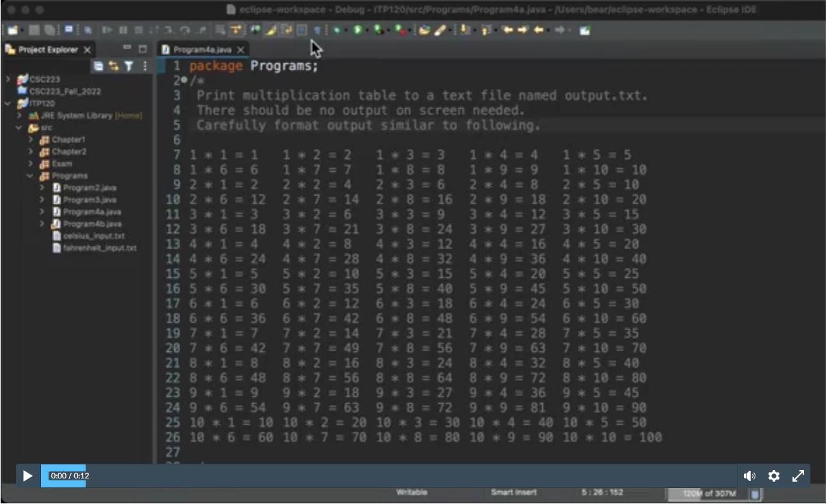Click the Previous Annotation icon
The height and width of the screenshot is (504, 827).
(486, 30)
